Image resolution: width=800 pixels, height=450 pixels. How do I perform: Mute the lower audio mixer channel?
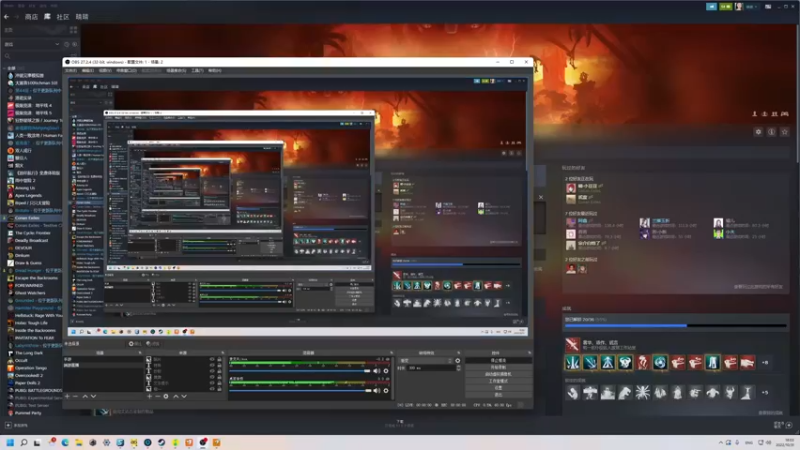[x=377, y=391]
